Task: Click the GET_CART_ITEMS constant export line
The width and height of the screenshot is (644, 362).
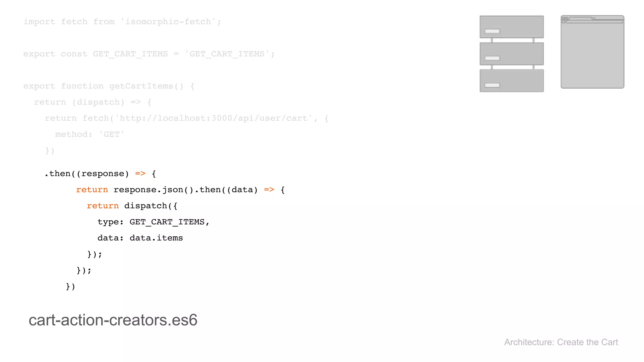Action: [149, 54]
